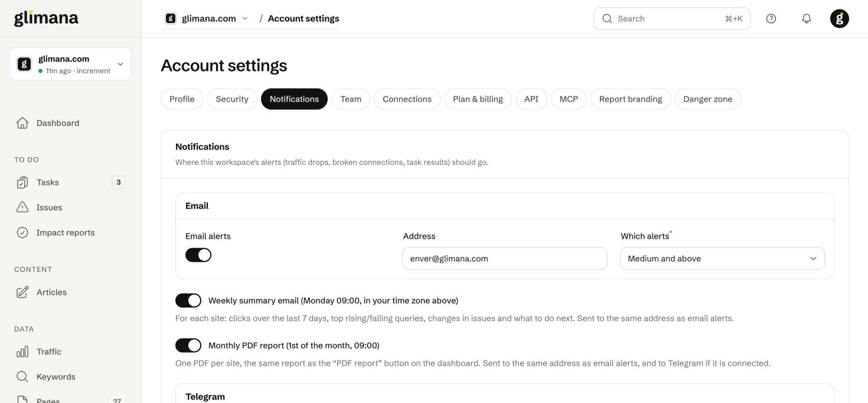Click the search magnifier icon
This screenshot has height=403, width=868.
[607, 18]
